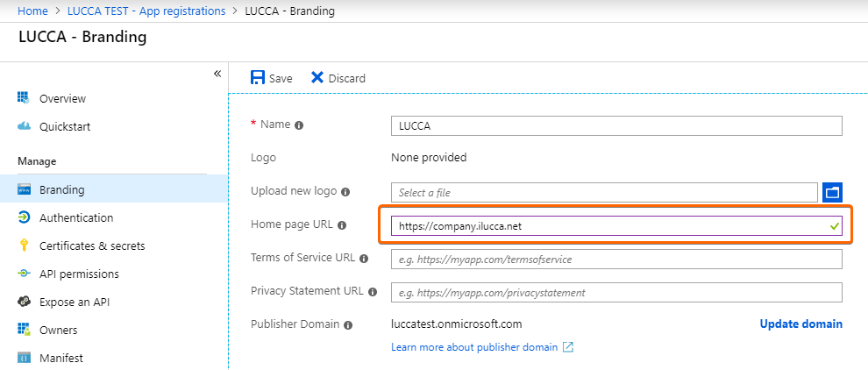The height and width of the screenshot is (370, 868).
Task: Click the luccatest.onmicrosoft.com domain text
Action: (456, 324)
